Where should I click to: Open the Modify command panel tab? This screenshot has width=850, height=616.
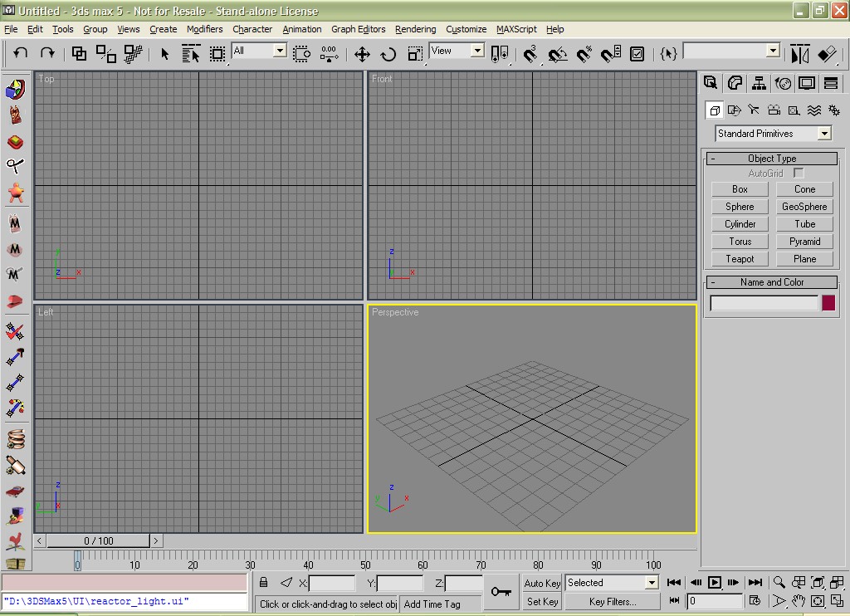click(x=735, y=83)
